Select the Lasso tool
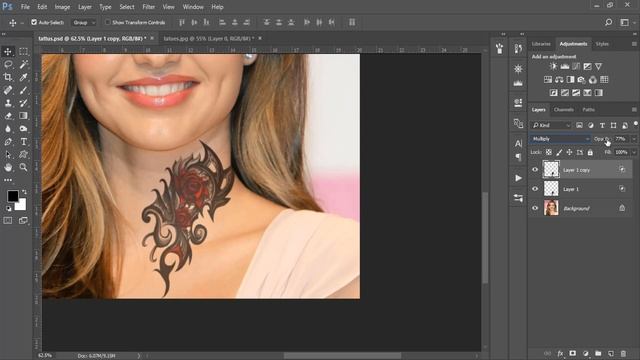Screen dimensions: 640x360 (8, 64)
